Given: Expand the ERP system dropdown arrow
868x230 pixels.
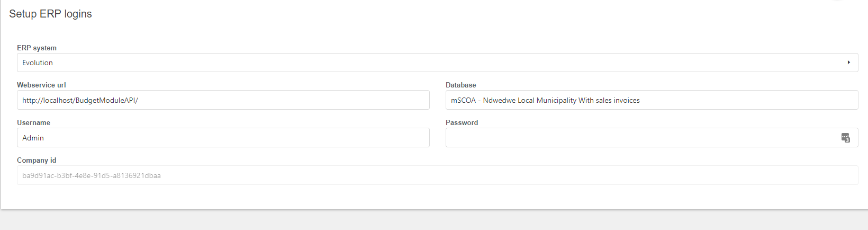Looking at the screenshot, I should coord(848,63).
